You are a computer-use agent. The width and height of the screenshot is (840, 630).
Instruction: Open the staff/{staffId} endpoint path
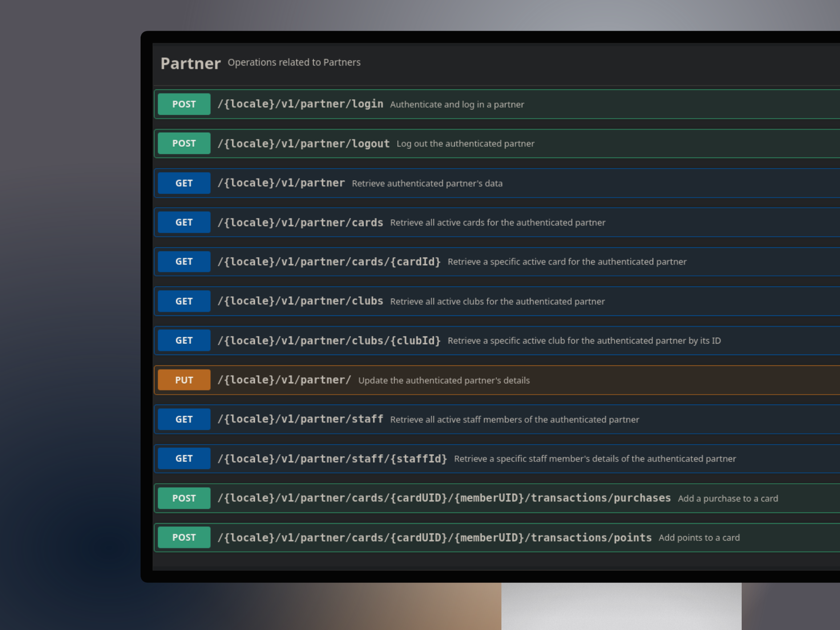(332, 459)
